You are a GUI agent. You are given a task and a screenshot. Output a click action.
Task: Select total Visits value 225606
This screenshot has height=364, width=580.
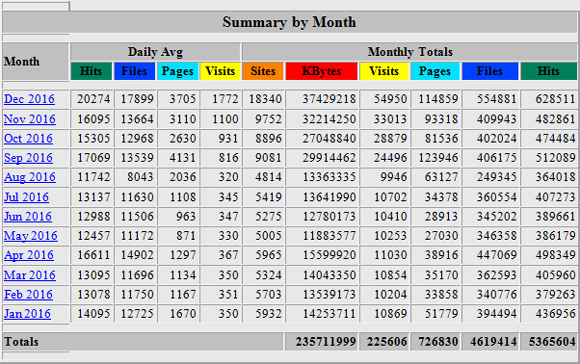click(387, 342)
